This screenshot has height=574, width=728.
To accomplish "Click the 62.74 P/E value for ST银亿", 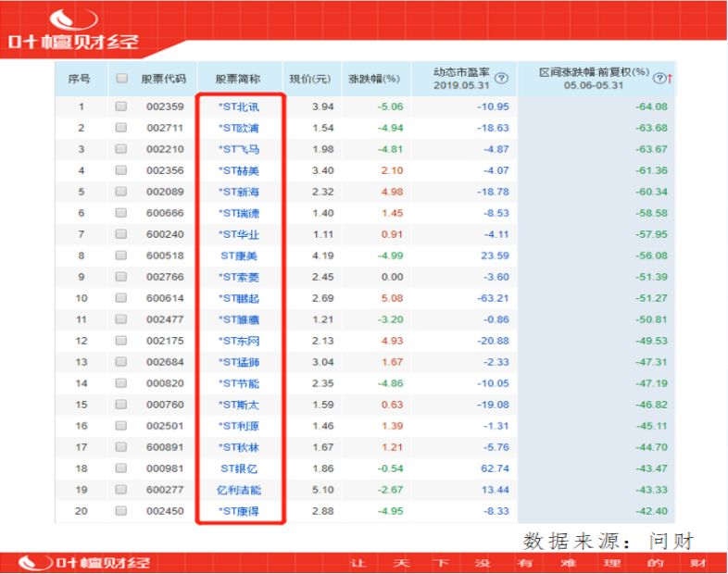I will tap(495, 468).
